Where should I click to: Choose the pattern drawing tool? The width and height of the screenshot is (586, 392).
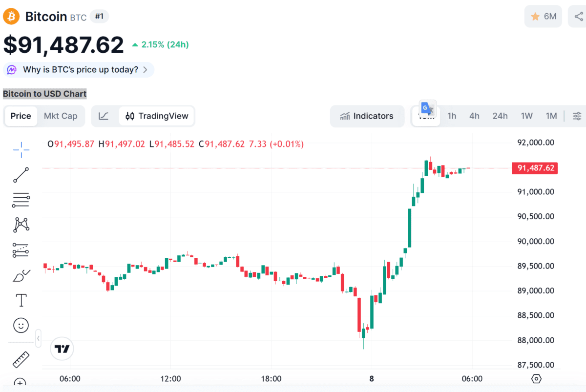(x=21, y=225)
